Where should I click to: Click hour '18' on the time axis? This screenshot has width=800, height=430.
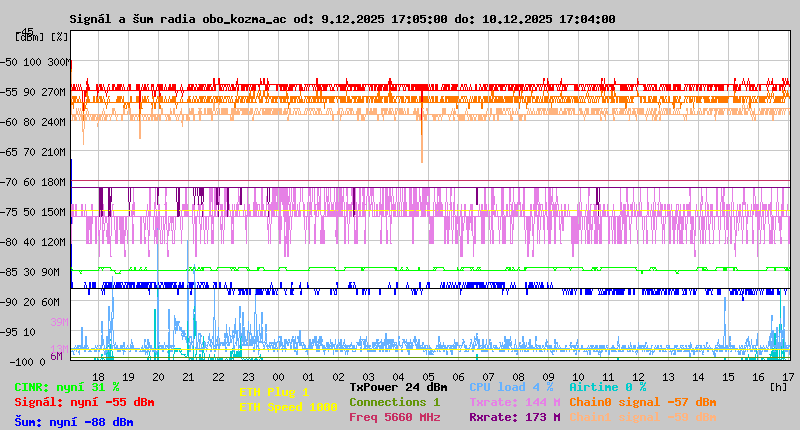pos(98,377)
